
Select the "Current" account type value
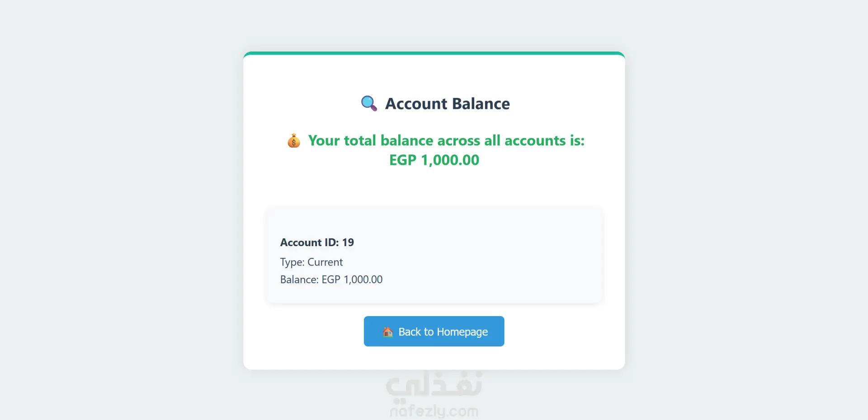pos(325,262)
